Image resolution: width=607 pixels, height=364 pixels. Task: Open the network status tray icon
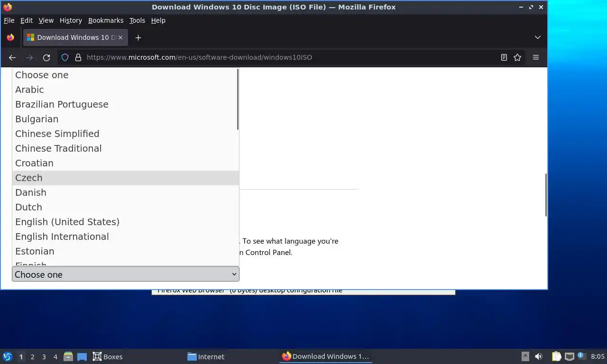(x=569, y=356)
